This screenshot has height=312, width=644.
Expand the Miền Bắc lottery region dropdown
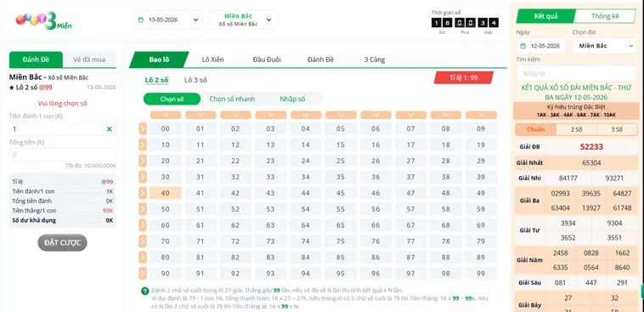[243, 20]
